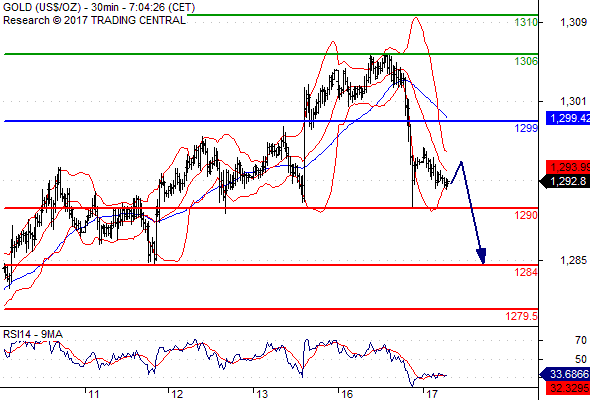Select the 1306 green resistance label
Screen dimensions: 590x400
click(x=526, y=61)
